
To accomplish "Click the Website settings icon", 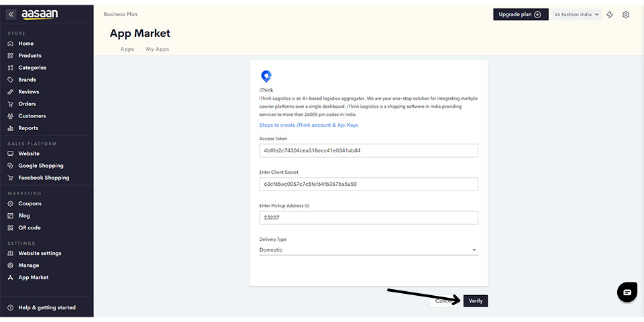I will [x=11, y=254].
